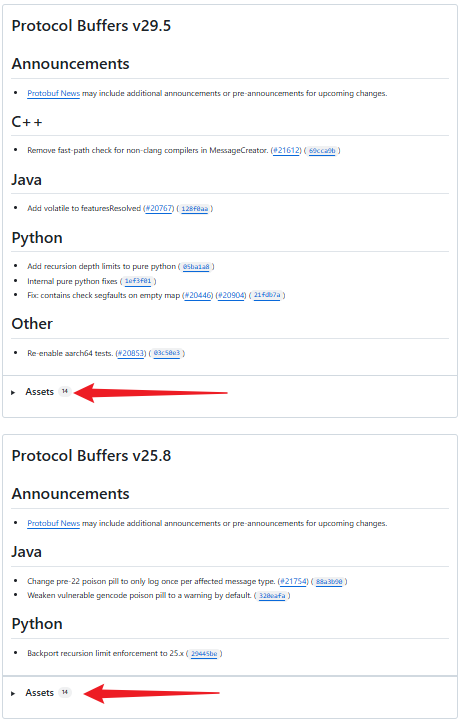Screen dimensions: 471x723
Task: Expand Assets triangle under Protocol Buffers v25.8
Action: [13, 693]
